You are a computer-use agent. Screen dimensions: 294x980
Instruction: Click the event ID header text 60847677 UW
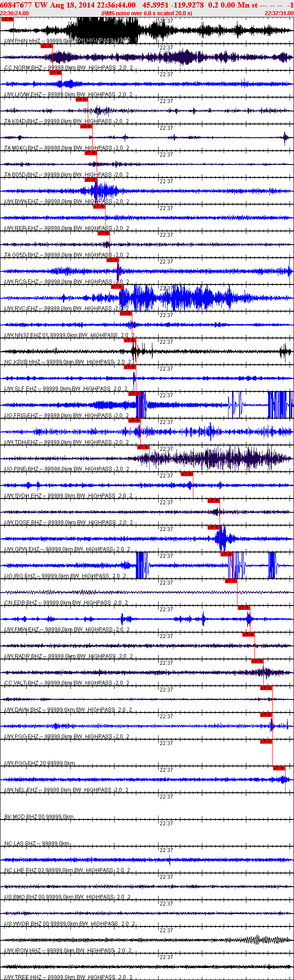[x=24, y=5]
